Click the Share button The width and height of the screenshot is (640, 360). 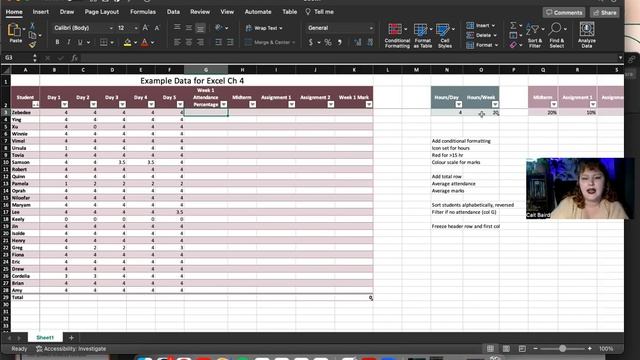(x=604, y=13)
